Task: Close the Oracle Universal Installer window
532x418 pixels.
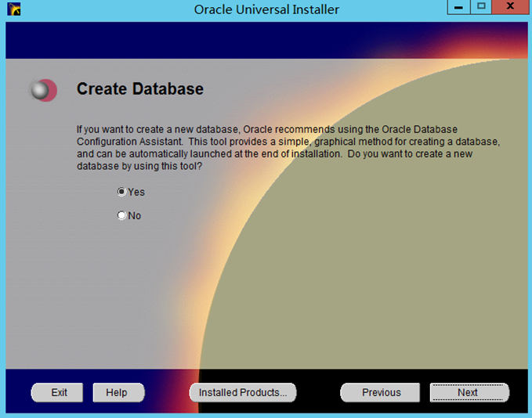Action: (x=510, y=7)
